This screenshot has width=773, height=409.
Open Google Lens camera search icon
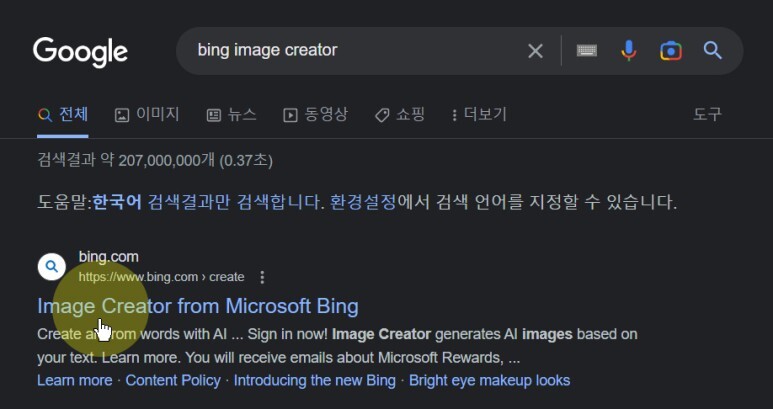671,51
